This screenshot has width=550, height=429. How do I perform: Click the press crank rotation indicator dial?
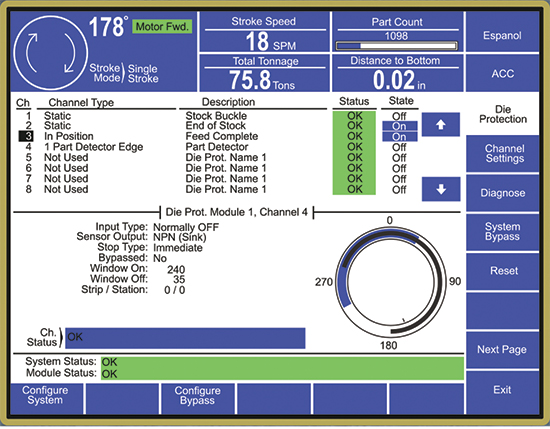pyautogui.click(x=51, y=53)
